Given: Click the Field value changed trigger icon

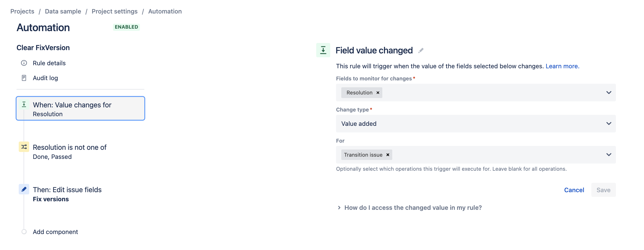Looking at the screenshot, I should click(323, 50).
